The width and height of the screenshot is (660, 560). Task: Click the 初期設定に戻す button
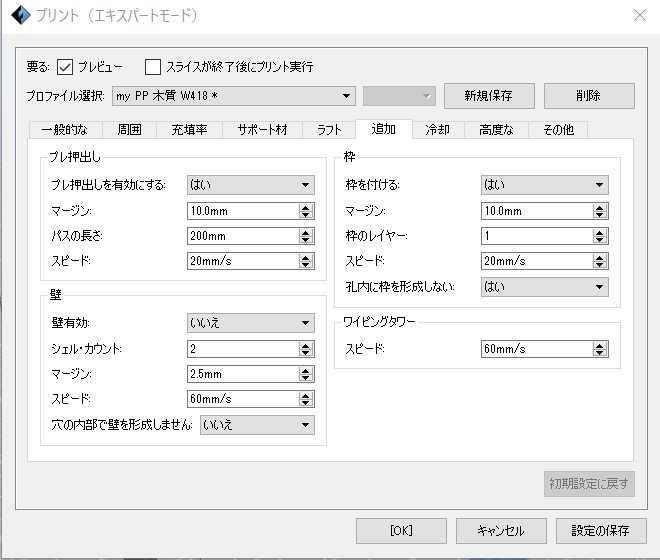[589, 484]
